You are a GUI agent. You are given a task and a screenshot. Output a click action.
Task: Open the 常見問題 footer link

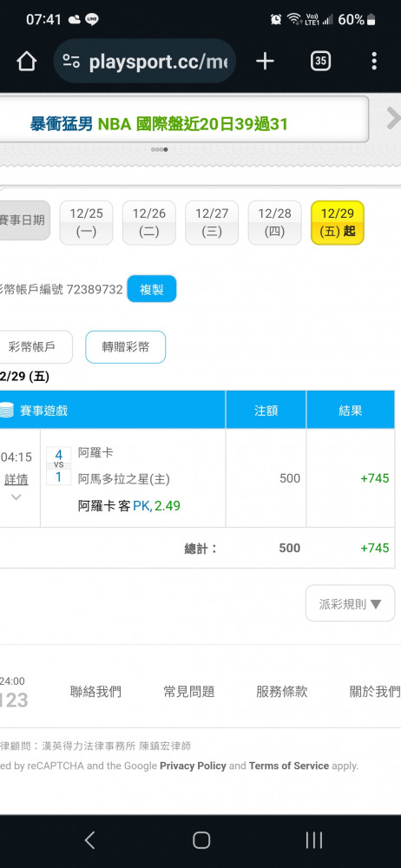click(x=188, y=692)
